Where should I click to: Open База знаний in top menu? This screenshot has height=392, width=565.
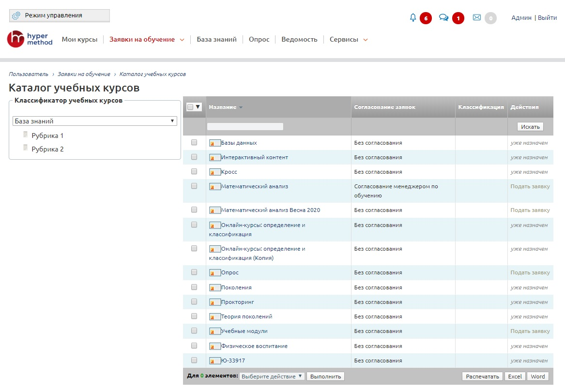[216, 39]
